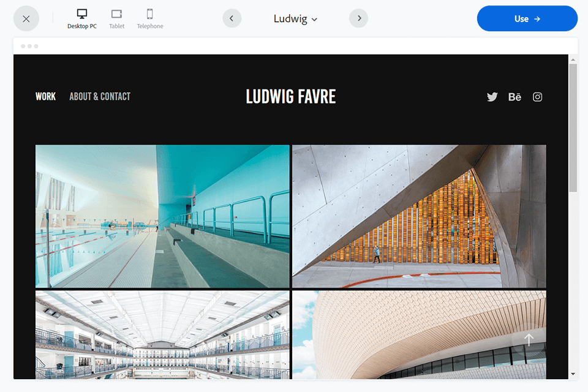The height and width of the screenshot is (392, 588).
Task: Click the blue Use button
Action: (x=527, y=19)
